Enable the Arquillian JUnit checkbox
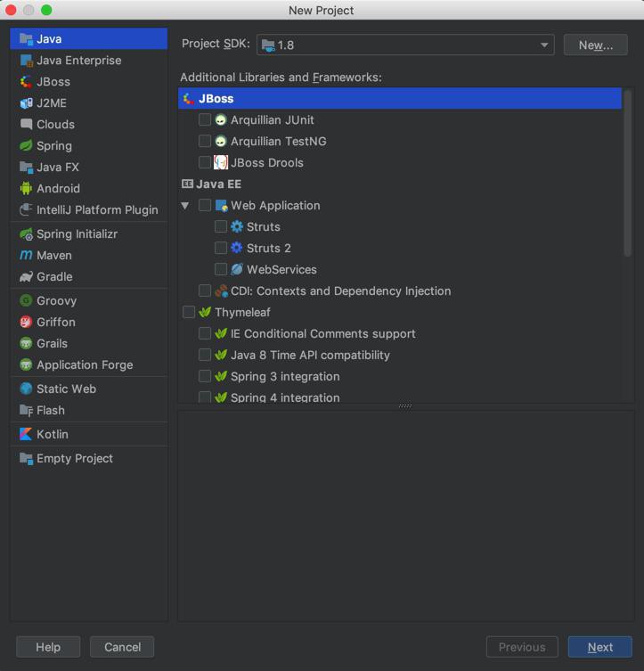The width and height of the screenshot is (644, 671). [x=205, y=119]
